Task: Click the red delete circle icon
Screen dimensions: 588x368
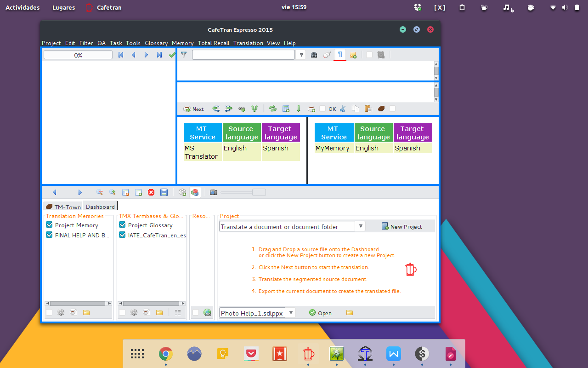Action: [151, 192]
